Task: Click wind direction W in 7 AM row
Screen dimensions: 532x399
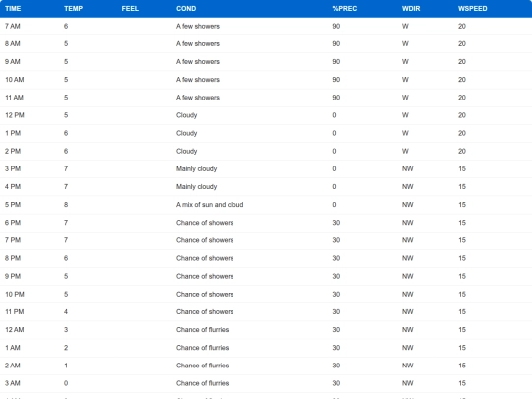Action: pyautogui.click(x=405, y=27)
